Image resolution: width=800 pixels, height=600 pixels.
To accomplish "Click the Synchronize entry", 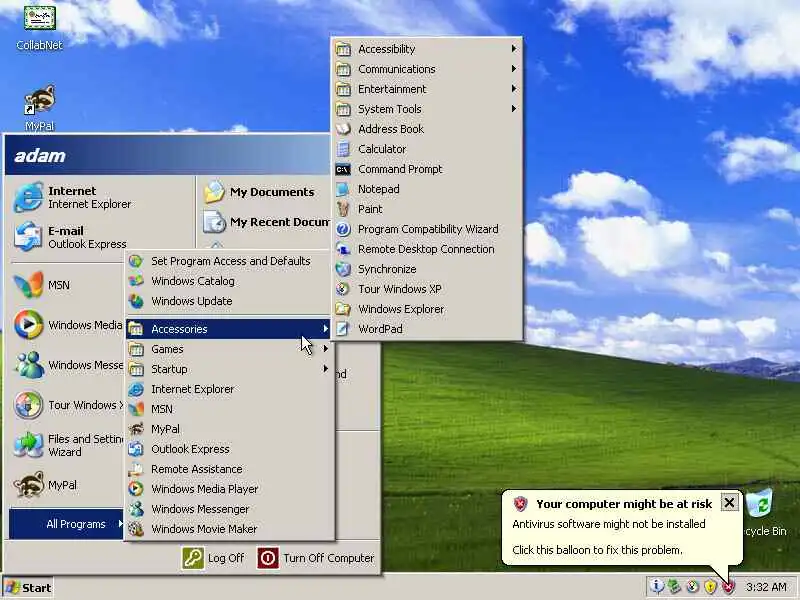I will (x=428, y=269).
